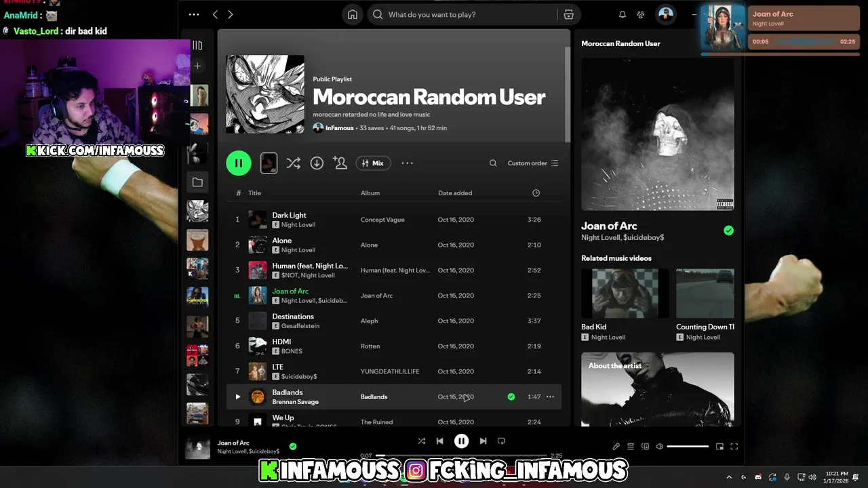Click the plus Create button in sidebar
This screenshot has width=868, height=488.
[197, 66]
